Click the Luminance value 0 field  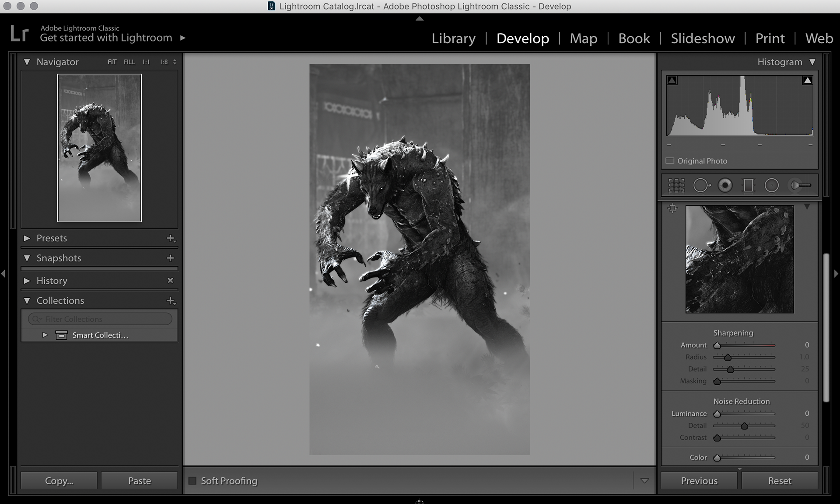807,414
